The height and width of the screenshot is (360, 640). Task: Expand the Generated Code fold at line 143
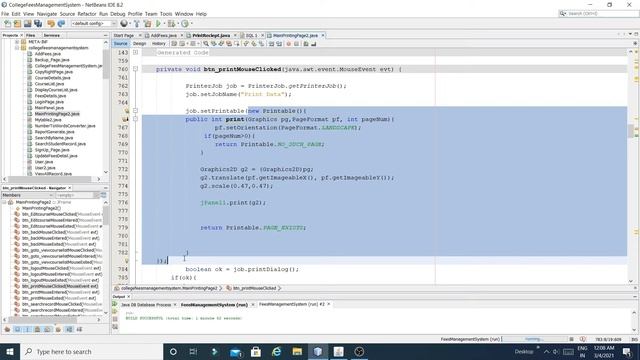[136, 52]
